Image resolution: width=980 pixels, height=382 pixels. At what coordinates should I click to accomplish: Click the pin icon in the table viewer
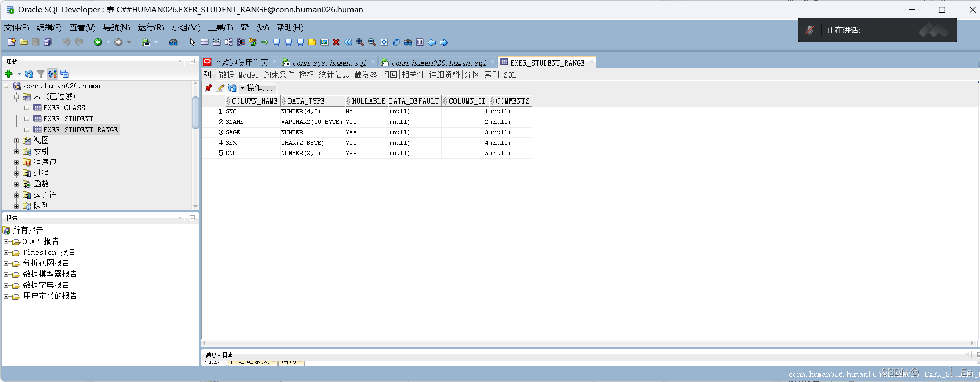pyautogui.click(x=208, y=88)
